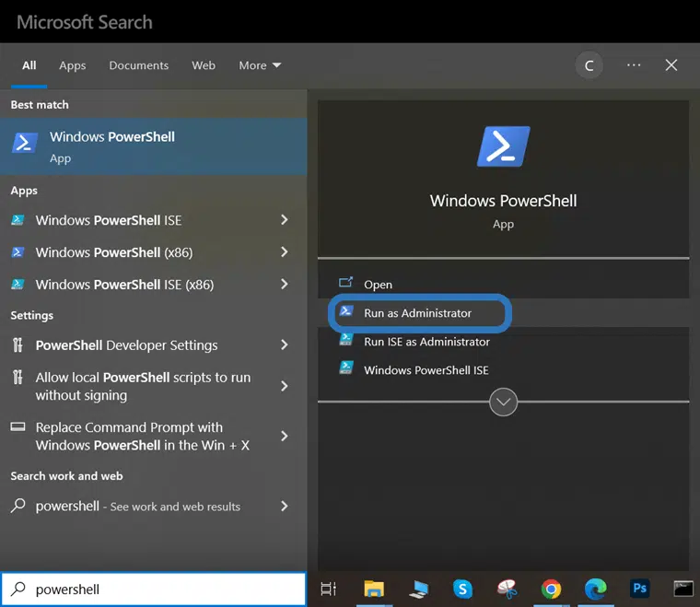Click the powershell search input field
Screen dimensions: 700x607
click(x=153, y=589)
